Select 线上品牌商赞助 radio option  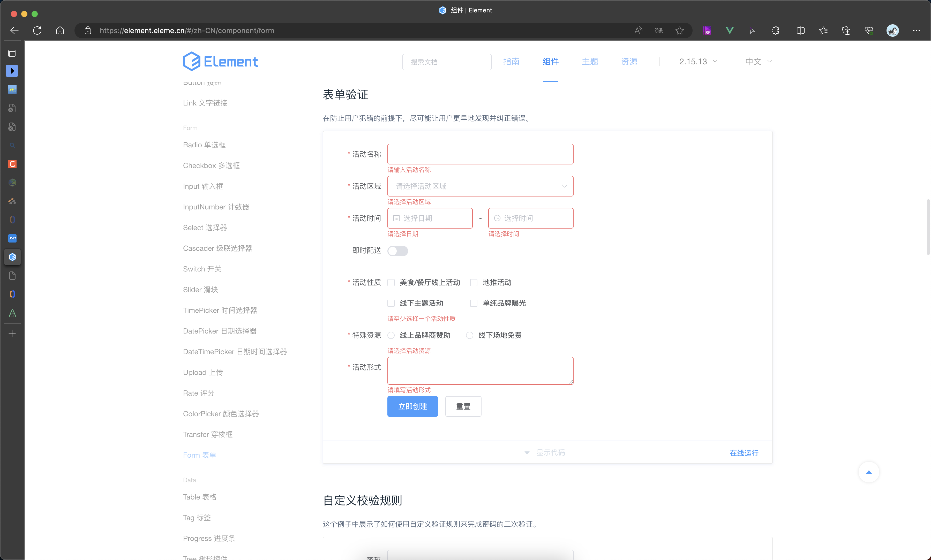tap(391, 336)
